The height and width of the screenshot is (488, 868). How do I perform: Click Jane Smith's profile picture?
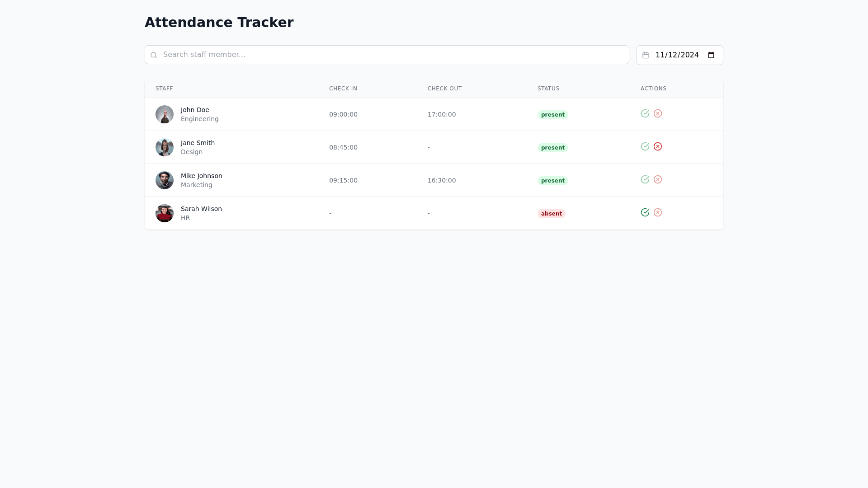(x=165, y=147)
